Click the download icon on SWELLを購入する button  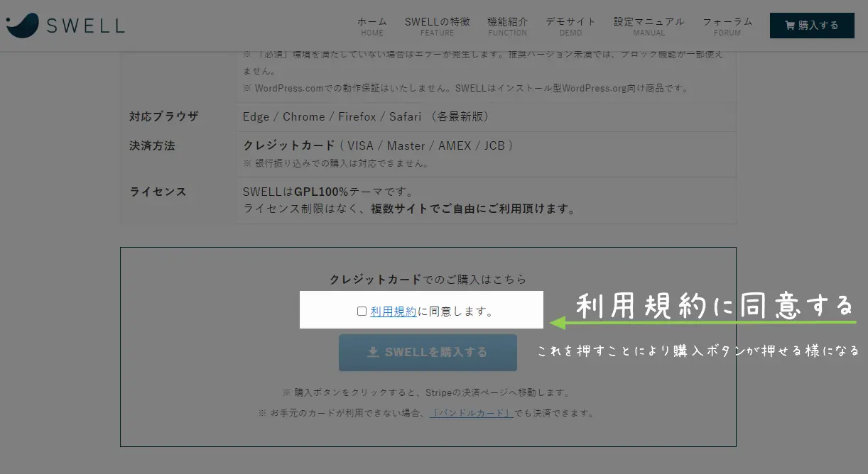point(373,352)
